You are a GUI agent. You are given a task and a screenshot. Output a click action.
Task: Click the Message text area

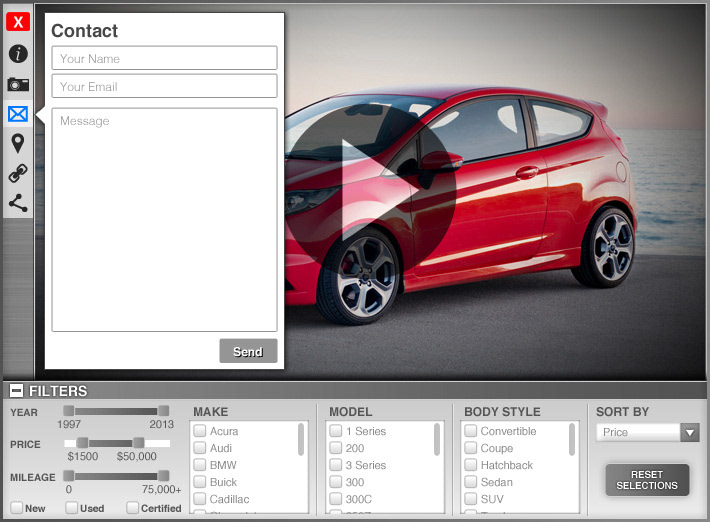tap(164, 220)
